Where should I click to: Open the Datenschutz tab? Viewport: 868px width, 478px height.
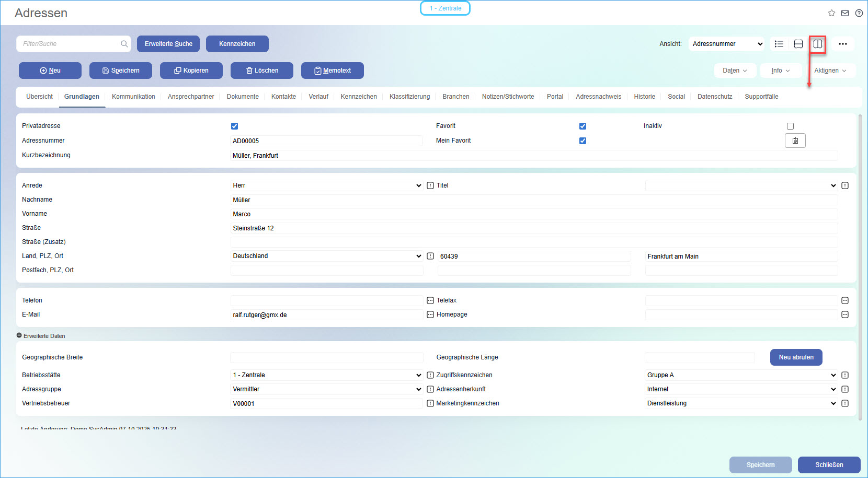(x=714, y=97)
